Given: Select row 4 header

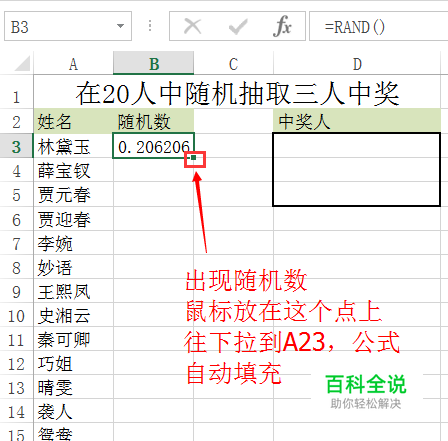Looking at the screenshot, I should click(17, 170).
